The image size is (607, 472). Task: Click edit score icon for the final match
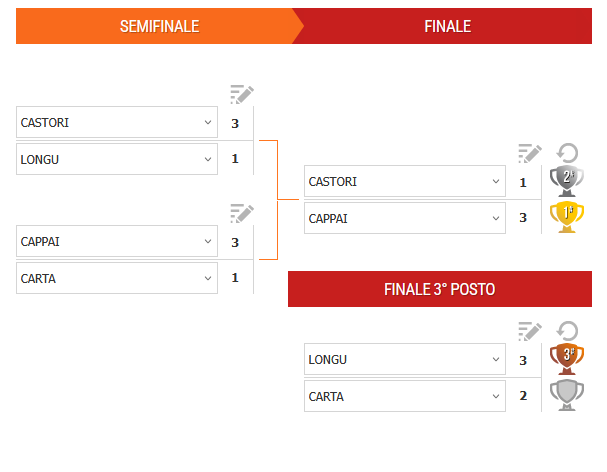click(529, 153)
